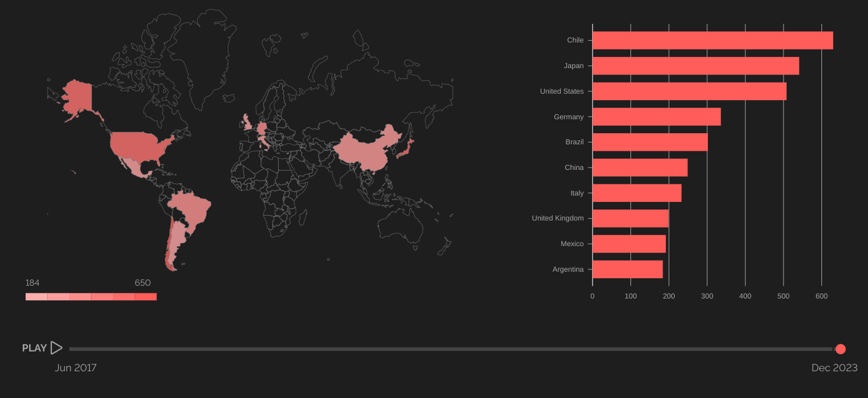Select the United Kingdom bar
Screen dimensions: 868x398
tap(630, 218)
